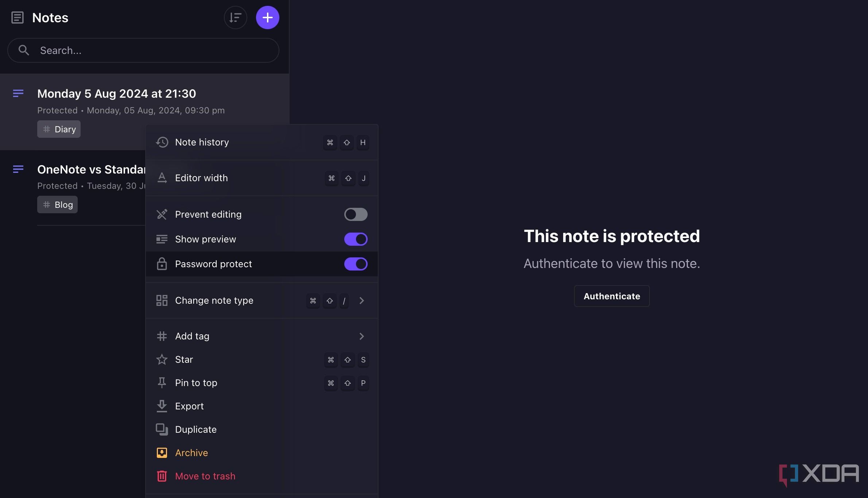Select Move to trash menu option
This screenshot has height=498, width=868.
[x=205, y=475]
